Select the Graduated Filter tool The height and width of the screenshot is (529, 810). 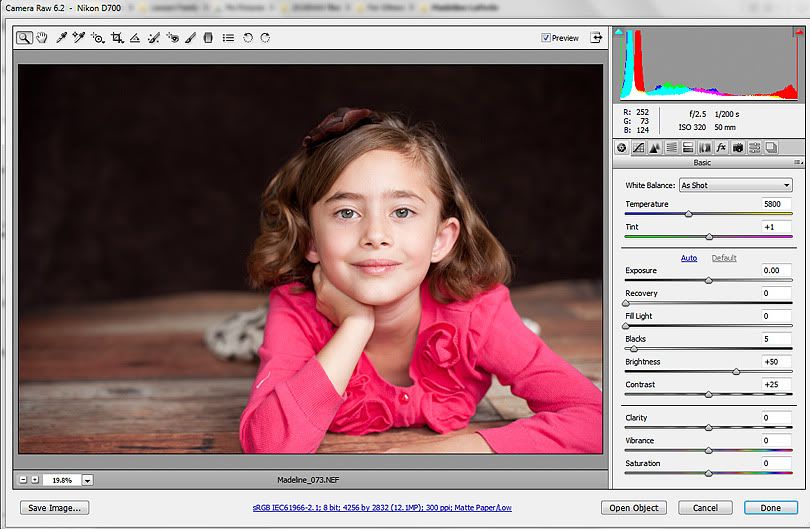[208, 38]
